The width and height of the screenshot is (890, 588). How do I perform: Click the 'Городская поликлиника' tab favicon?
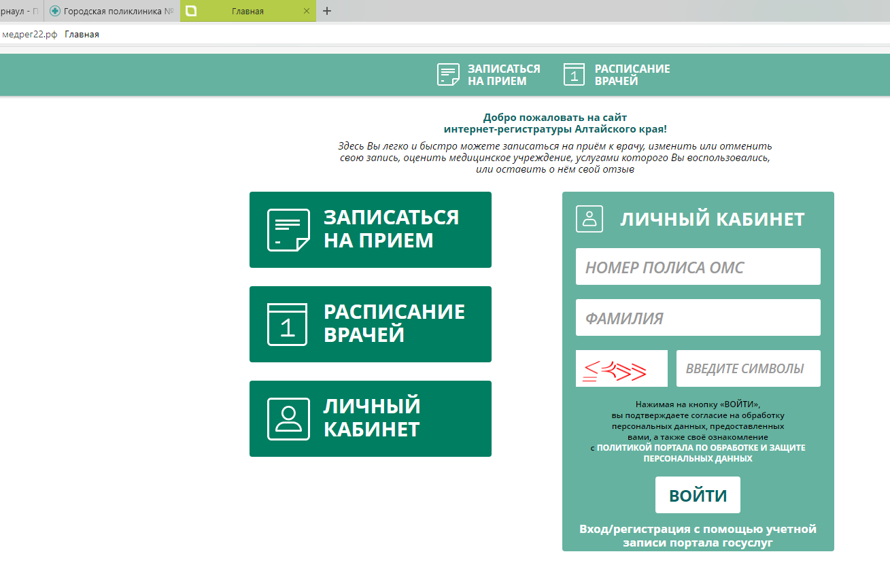(55, 11)
